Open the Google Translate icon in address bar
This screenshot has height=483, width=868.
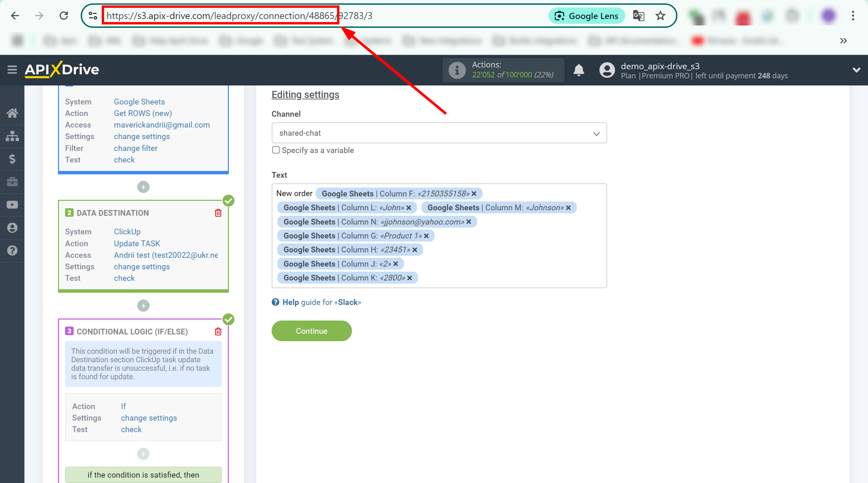click(638, 16)
